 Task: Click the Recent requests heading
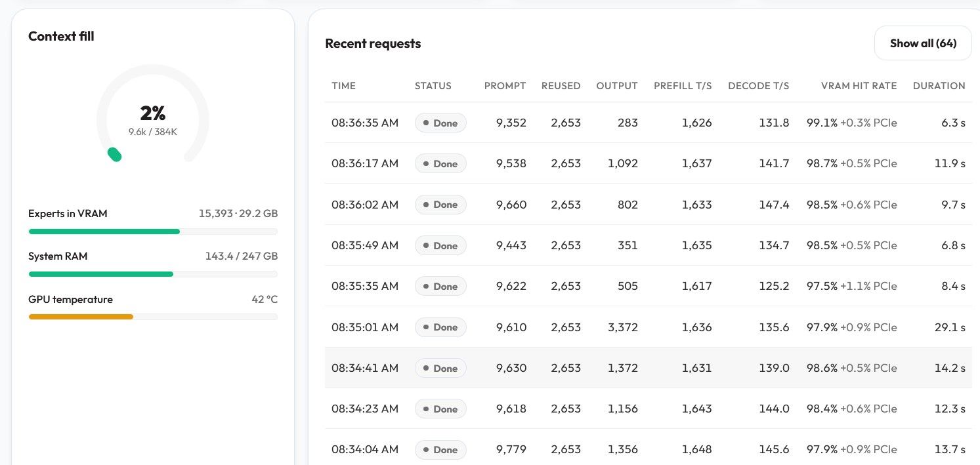(373, 43)
